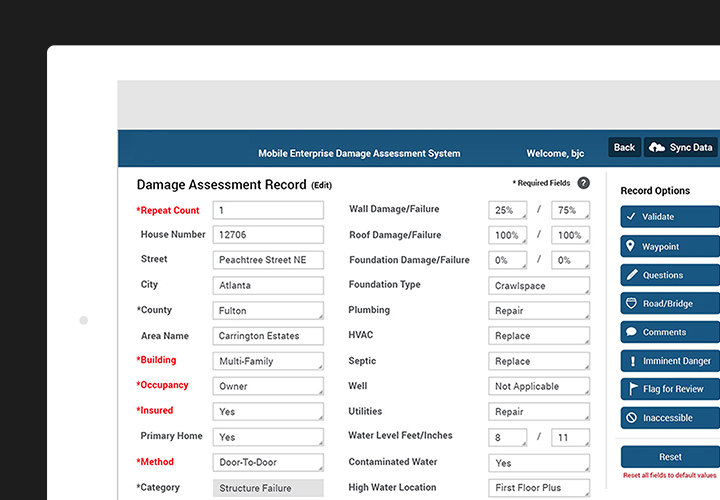Open Waypoint record option
The height and width of the screenshot is (500, 720).
(x=670, y=246)
